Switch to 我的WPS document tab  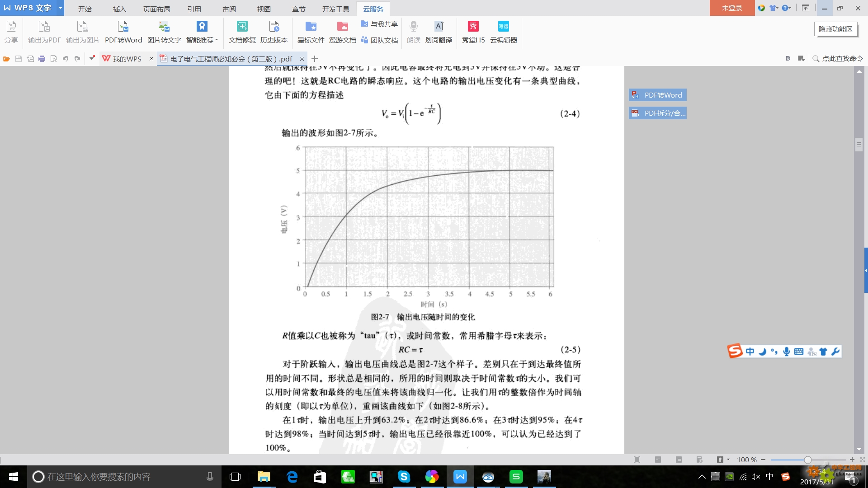click(123, 59)
